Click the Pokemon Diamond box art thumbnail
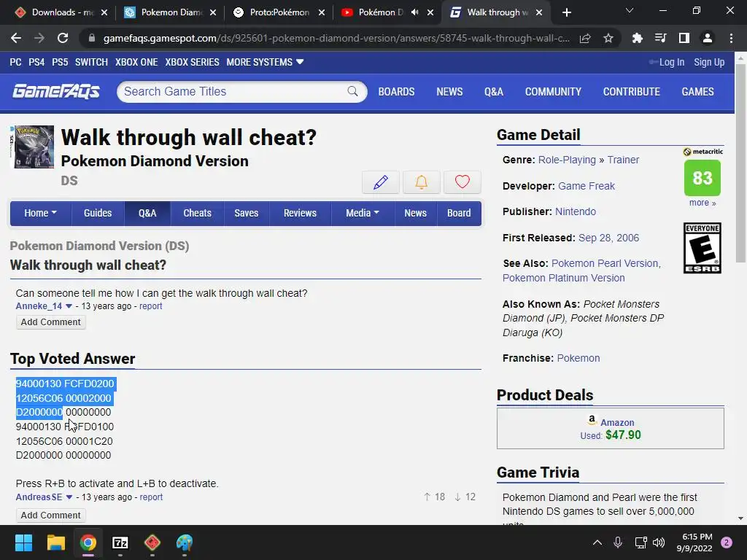Image resolution: width=747 pixels, height=560 pixels. point(32,147)
